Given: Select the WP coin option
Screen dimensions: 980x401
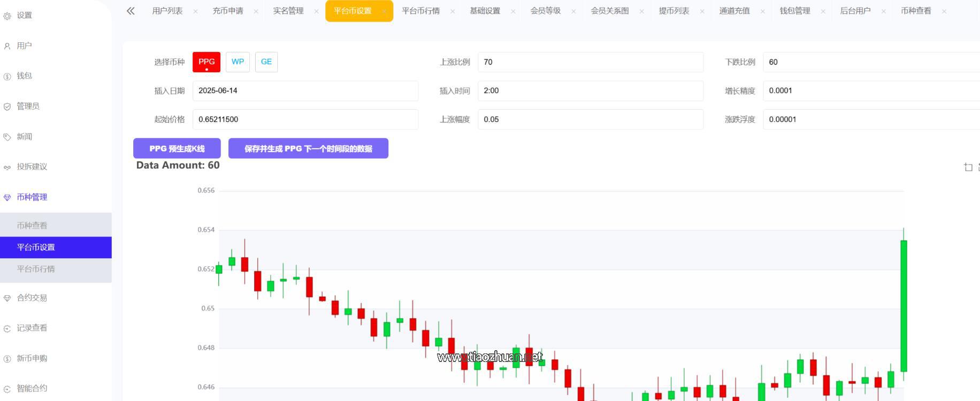Looking at the screenshot, I should pyautogui.click(x=238, y=62).
